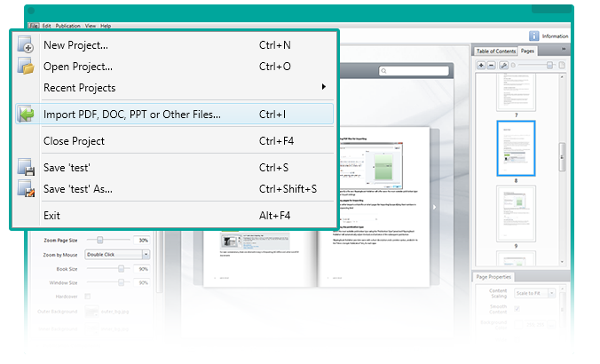600x364 pixels.
Task: Click the search magnifier in preview
Action: 383,71
